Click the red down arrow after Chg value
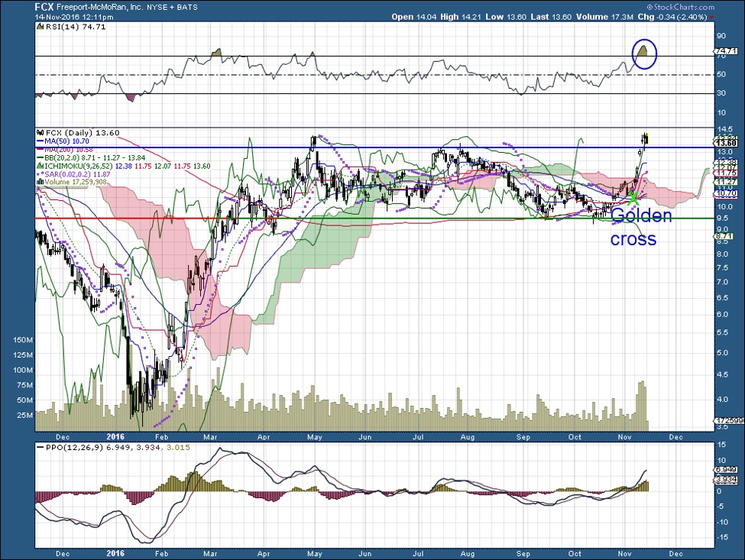This screenshot has height=560, width=745. click(x=711, y=17)
